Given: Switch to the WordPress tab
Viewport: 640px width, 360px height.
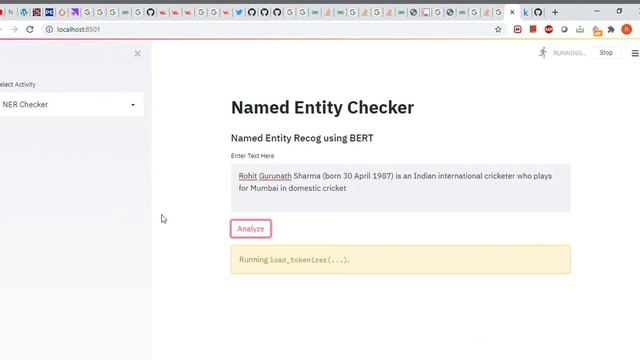Looking at the screenshot, I should 24,12.
